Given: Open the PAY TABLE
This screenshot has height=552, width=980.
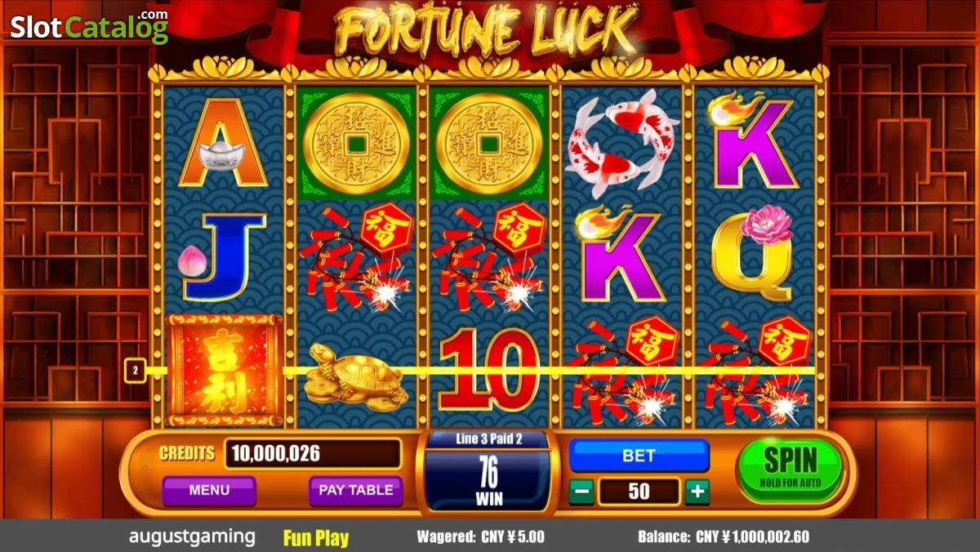Looking at the screenshot, I should 355,491.
